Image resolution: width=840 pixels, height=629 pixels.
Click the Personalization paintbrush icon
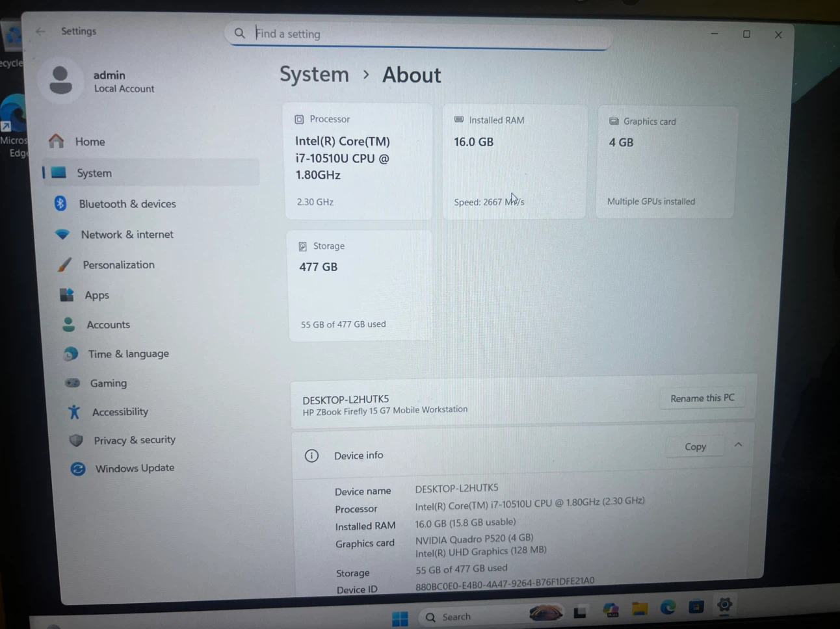coord(64,264)
